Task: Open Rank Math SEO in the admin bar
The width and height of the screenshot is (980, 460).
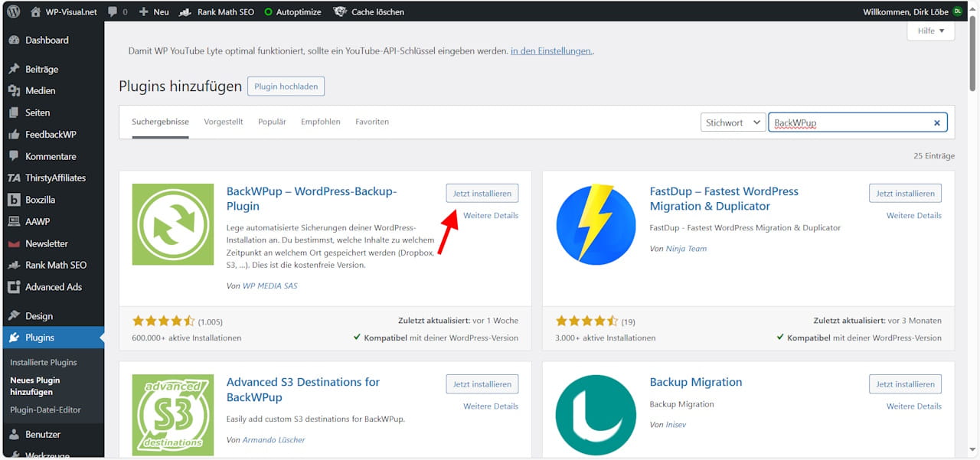Action: [x=216, y=11]
